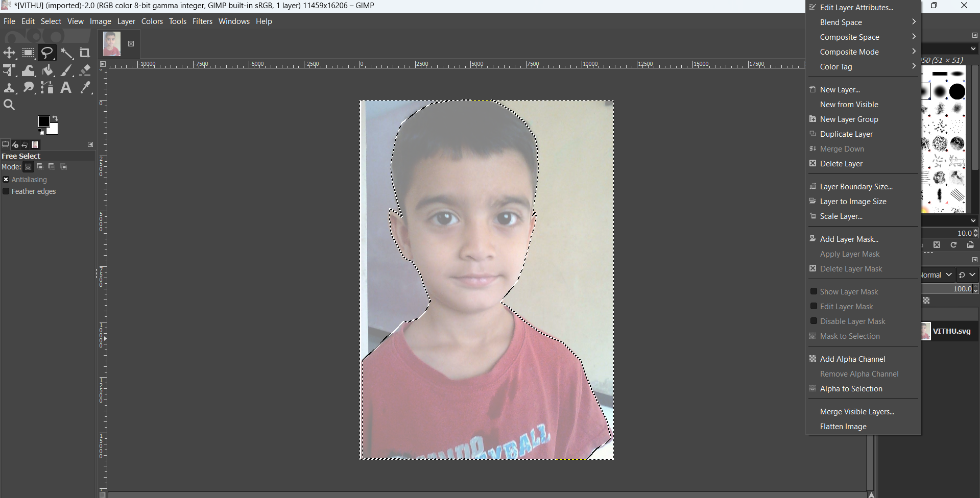Select the Move tool

(9, 53)
